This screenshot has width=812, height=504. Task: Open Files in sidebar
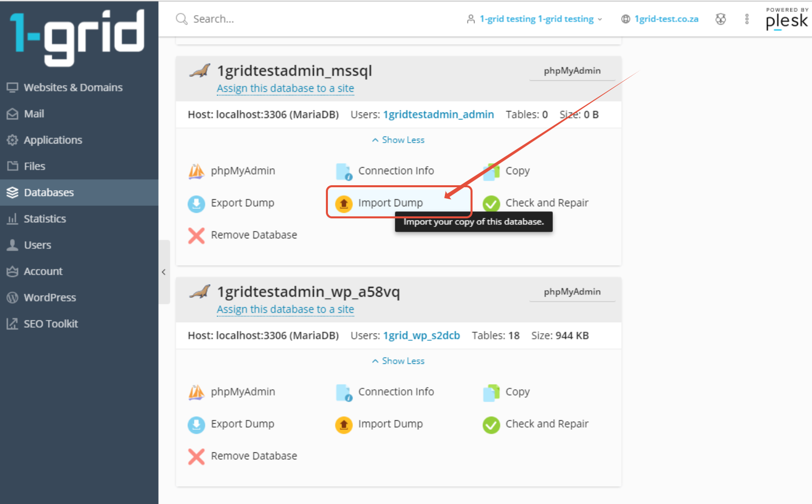79,166
